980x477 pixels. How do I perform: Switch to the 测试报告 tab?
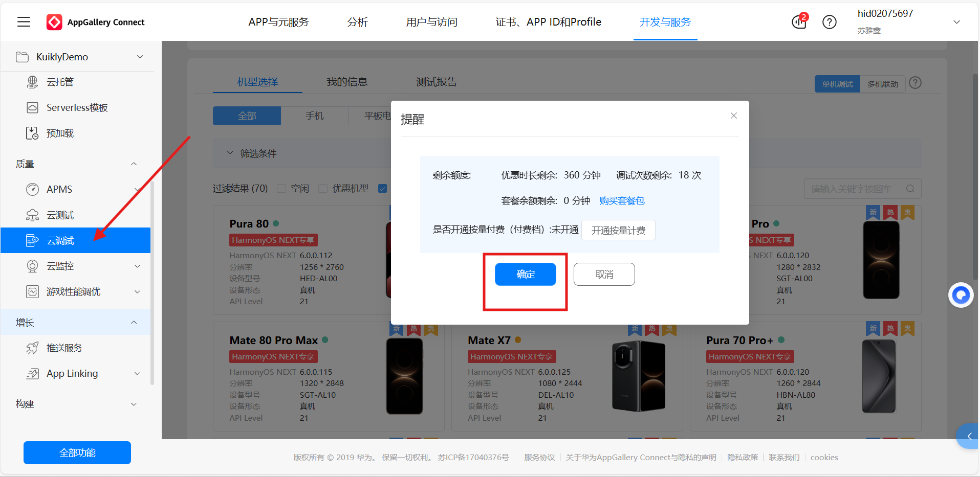(436, 81)
